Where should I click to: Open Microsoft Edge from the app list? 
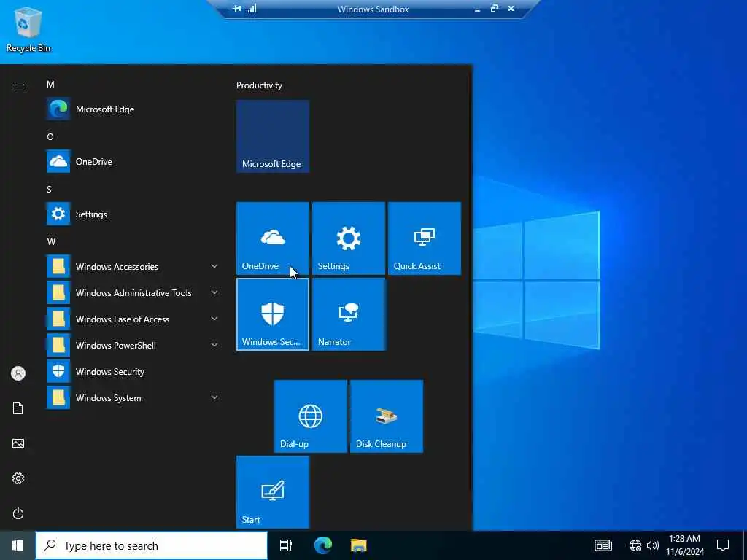[x=133, y=109]
